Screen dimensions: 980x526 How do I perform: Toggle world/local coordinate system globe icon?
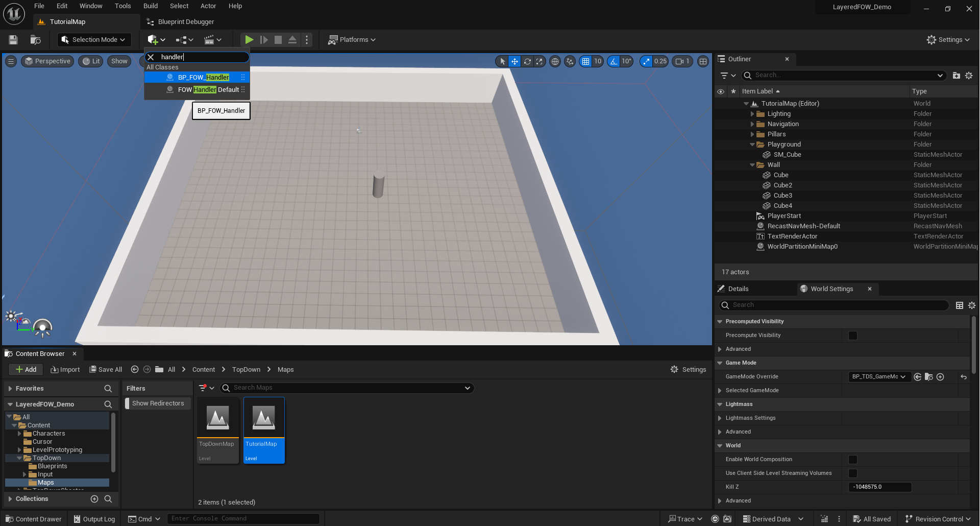click(555, 61)
